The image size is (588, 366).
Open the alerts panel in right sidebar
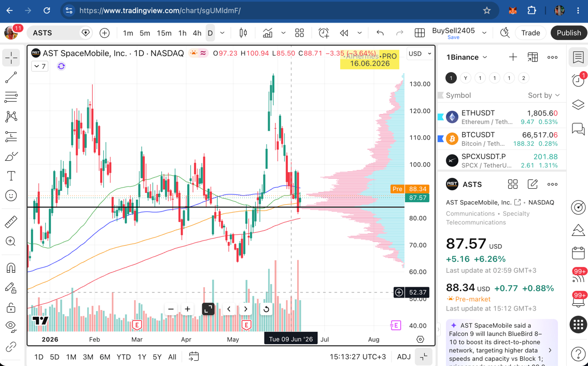[x=578, y=80]
